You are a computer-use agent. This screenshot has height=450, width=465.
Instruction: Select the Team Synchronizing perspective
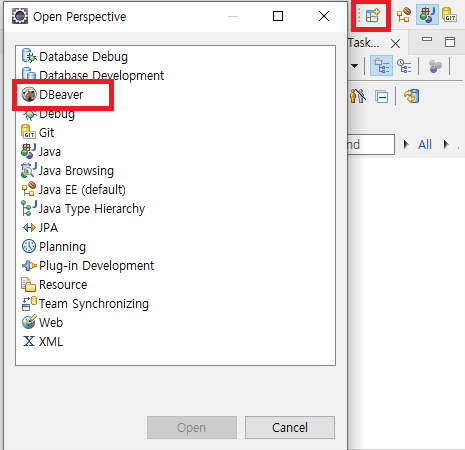(x=85, y=304)
